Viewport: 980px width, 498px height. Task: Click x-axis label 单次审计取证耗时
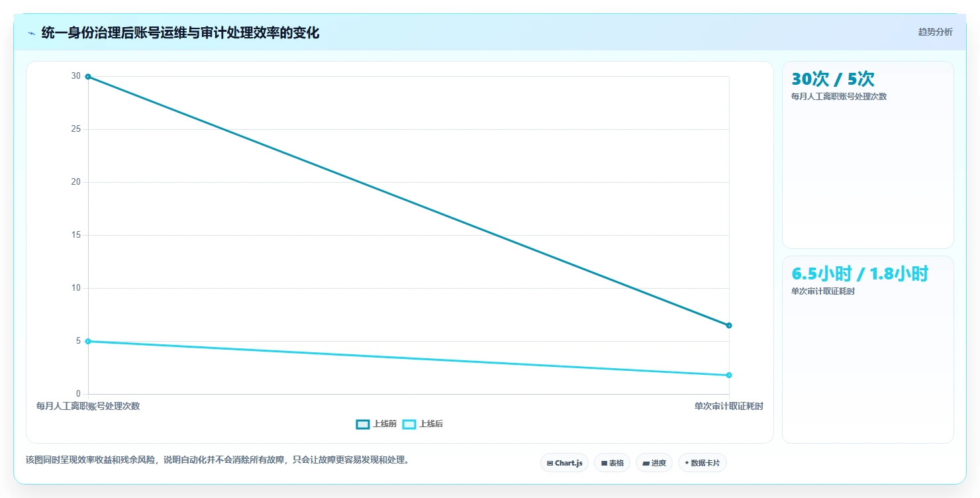(x=729, y=406)
